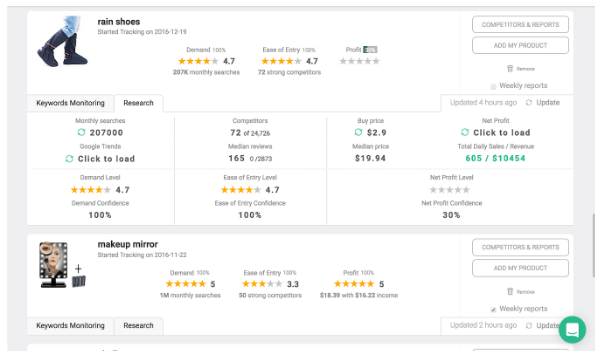Image resolution: width=604 pixels, height=360 pixels.
Task: Uncheck Weekly reports for makeup mirror
Action: [x=493, y=309]
